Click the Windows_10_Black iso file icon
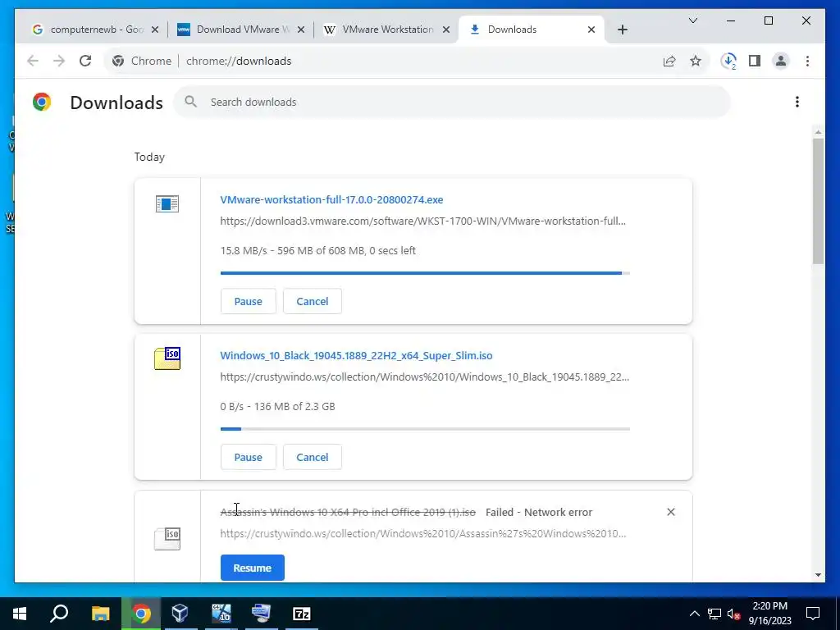 pyautogui.click(x=167, y=358)
